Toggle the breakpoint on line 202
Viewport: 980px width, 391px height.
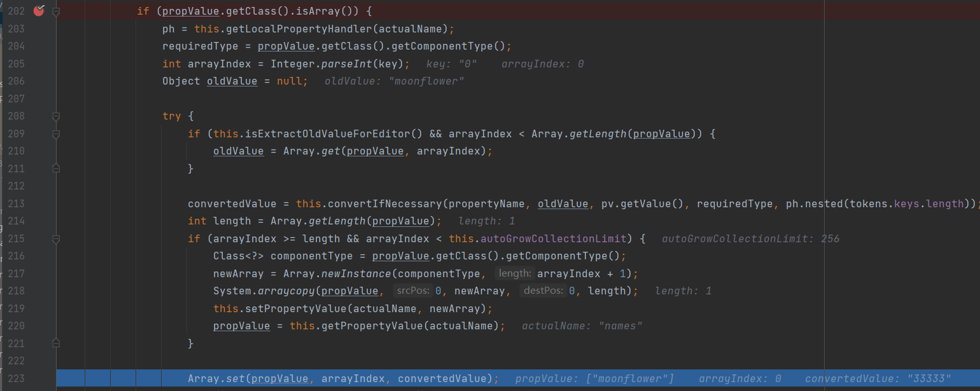[x=39, y=11]
